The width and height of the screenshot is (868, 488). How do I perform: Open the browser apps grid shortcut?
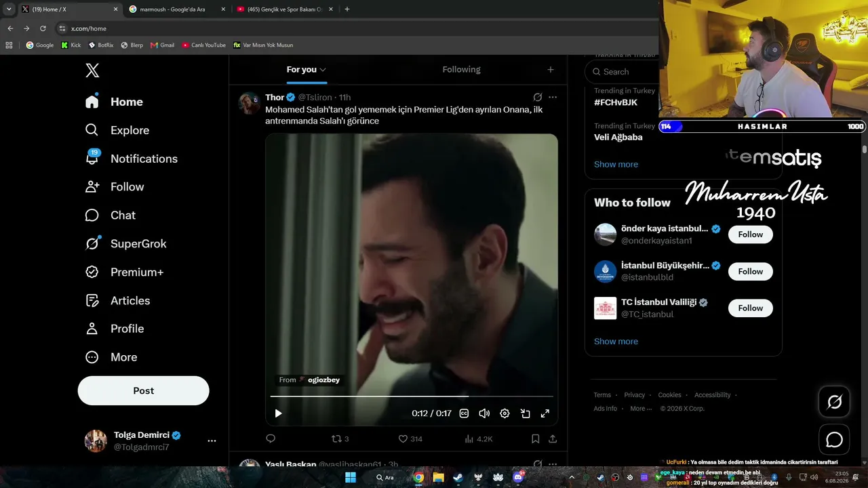pyautogui.click(x=9, y=45)
